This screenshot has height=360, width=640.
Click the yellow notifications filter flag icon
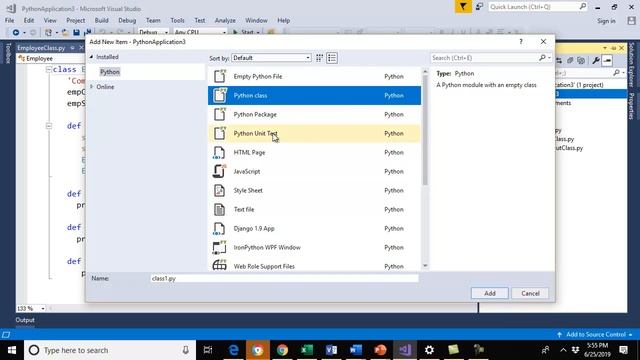click(x=463, y=7)
